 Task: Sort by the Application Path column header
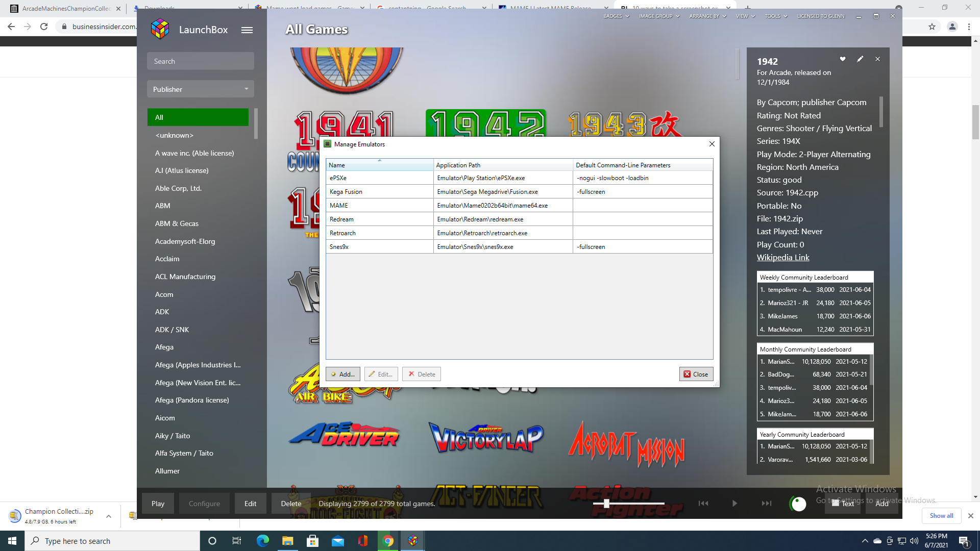(x=503, y=165)
